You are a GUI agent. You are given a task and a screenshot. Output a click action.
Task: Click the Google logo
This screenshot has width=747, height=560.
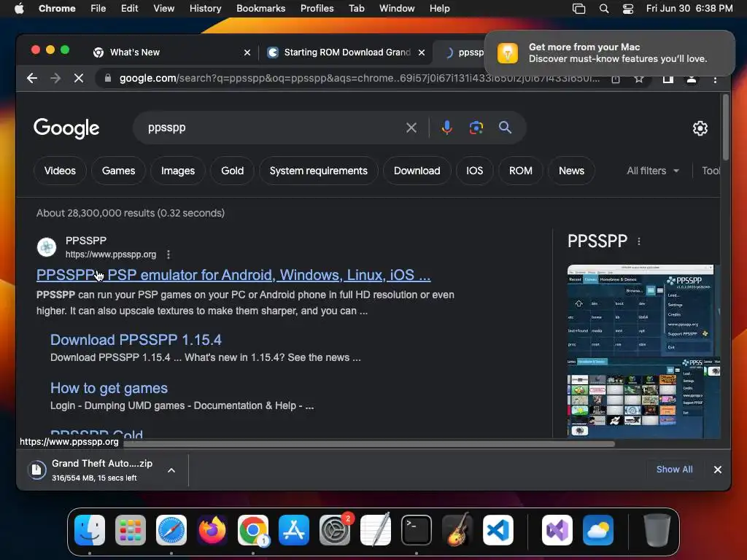[66, 128]
